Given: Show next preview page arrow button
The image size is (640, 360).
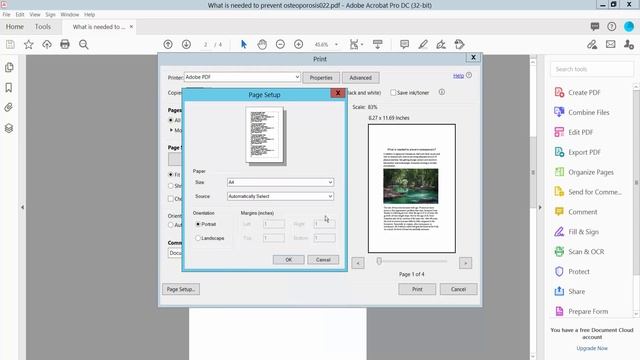Looking at the screenshot, I should point(465,263).
